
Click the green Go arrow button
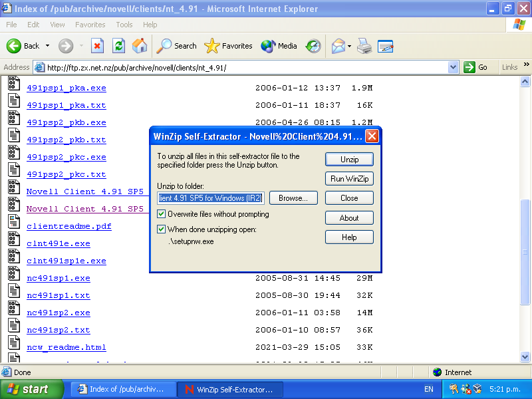[469, 67]
